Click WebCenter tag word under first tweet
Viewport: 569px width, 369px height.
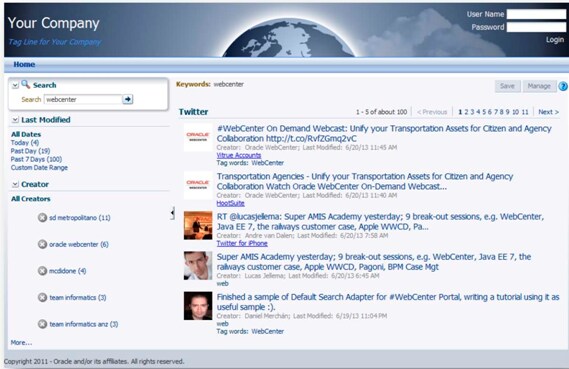[267, 163]
